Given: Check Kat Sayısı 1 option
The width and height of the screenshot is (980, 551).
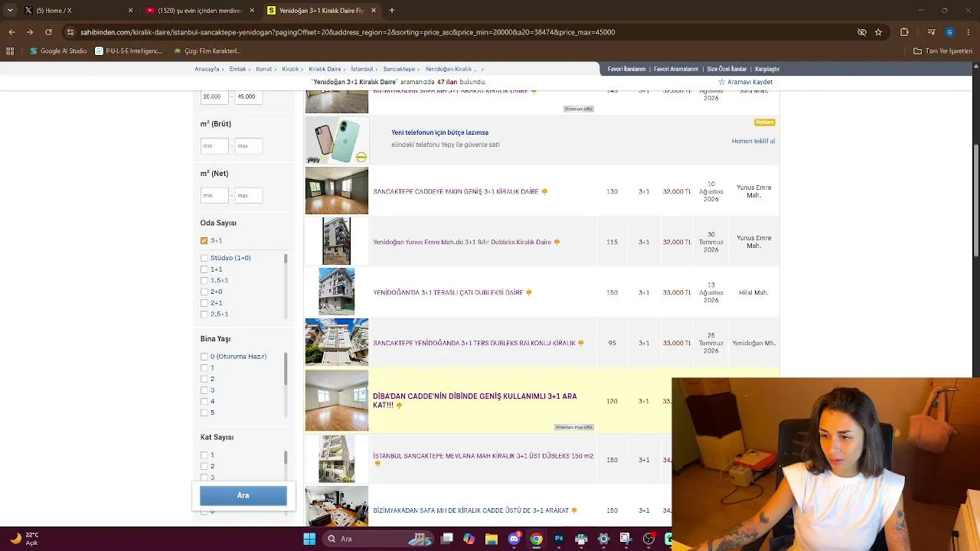Looking at the screenshot, I should click(204, 455).
